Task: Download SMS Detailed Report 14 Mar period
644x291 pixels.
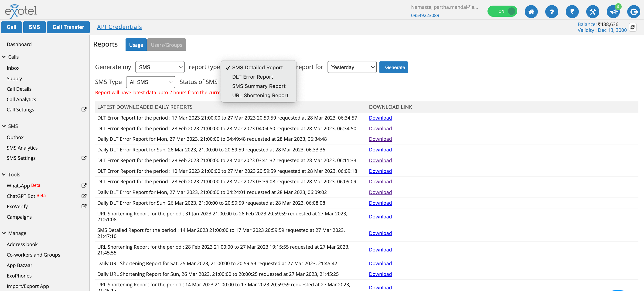Action: 380,233
